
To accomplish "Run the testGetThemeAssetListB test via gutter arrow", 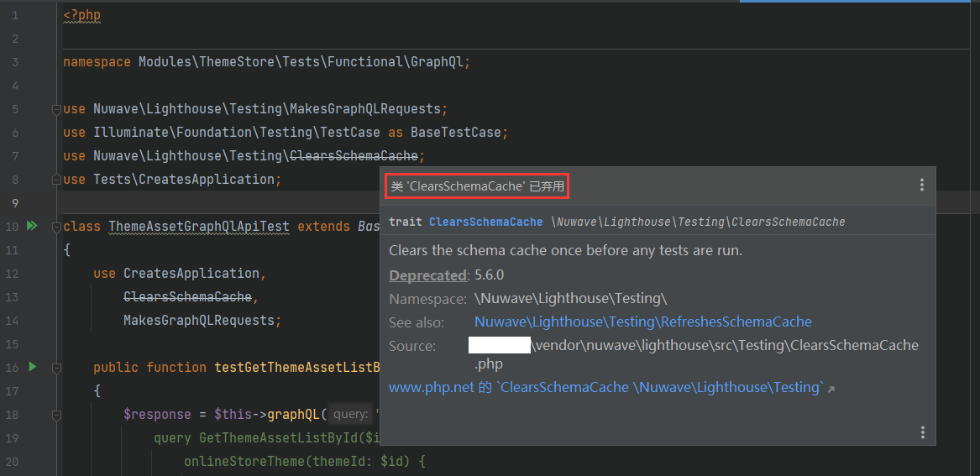I will [x=32, y=367].
